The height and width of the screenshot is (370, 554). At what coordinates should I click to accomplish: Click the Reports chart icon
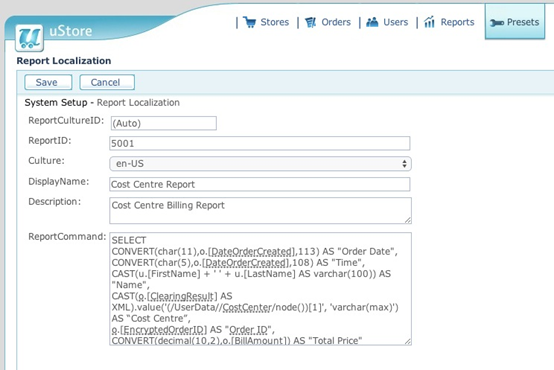click(429, 22)
